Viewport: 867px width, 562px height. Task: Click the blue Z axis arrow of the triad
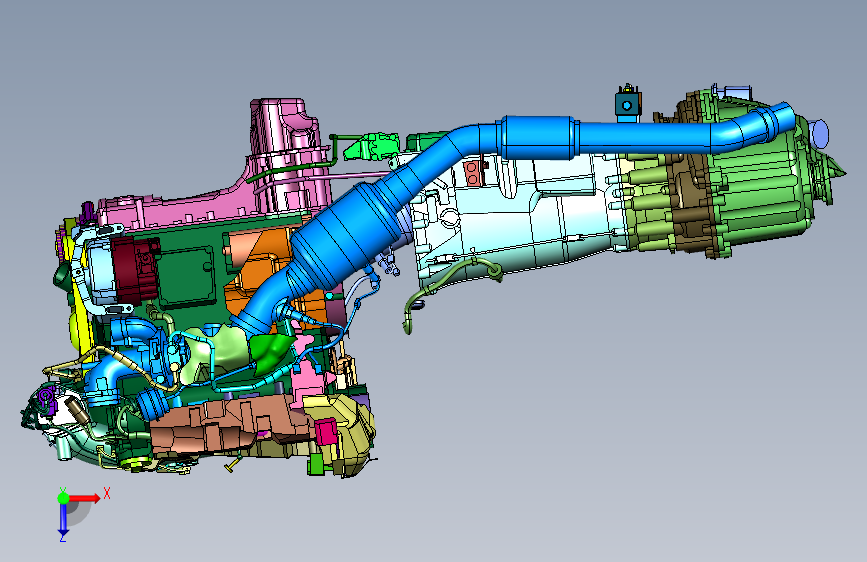[x=63, y=519]
